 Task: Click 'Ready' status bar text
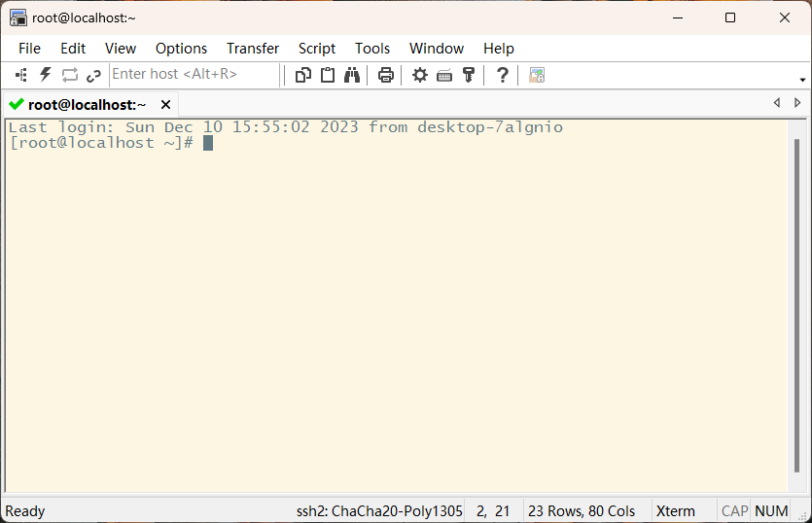pos(25,511)
